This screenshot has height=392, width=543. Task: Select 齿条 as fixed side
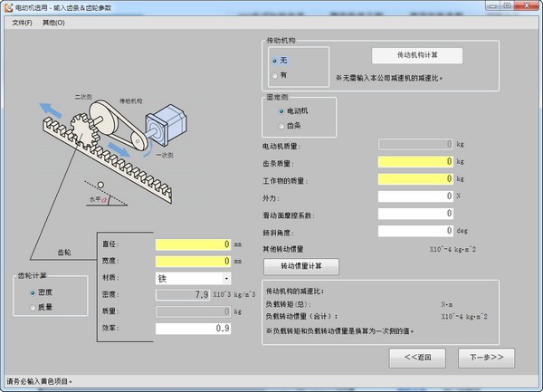click(x=290, y=126)
